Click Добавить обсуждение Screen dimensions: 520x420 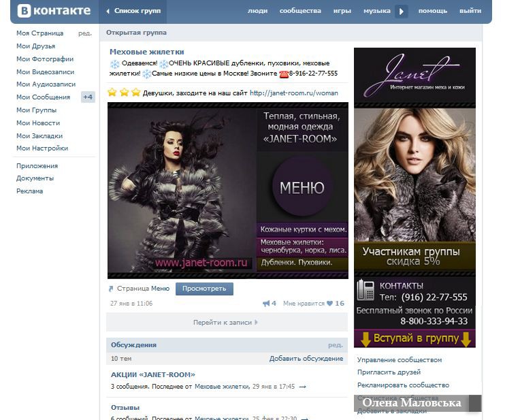(306, 359)
